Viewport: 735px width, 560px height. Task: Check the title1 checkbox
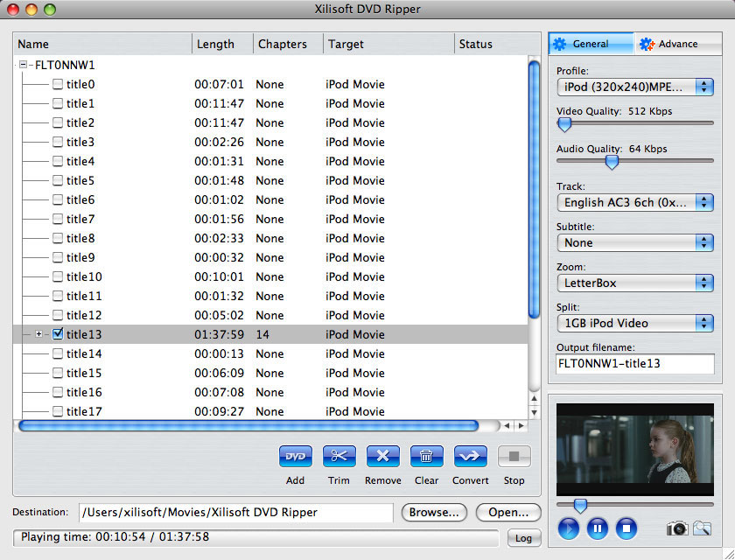(58, 103)
